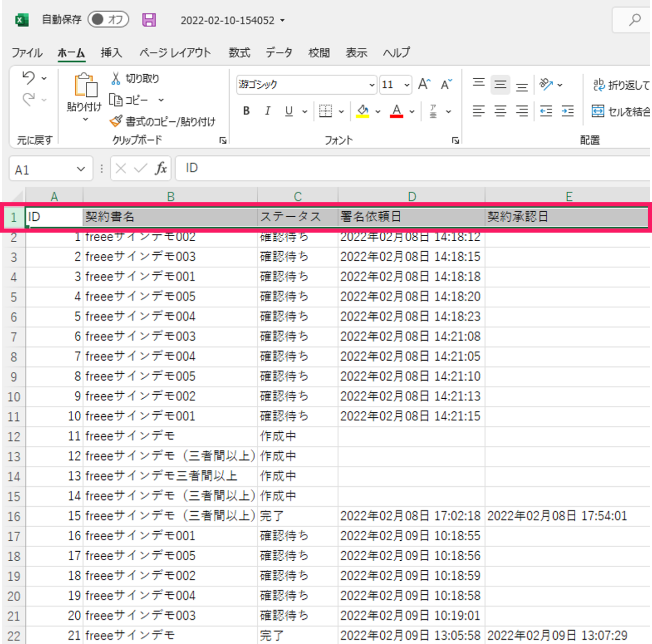Click the Borders icon
Image resolution: width=652 pixels, height=644 pixels.
click(x=325, y=111)
